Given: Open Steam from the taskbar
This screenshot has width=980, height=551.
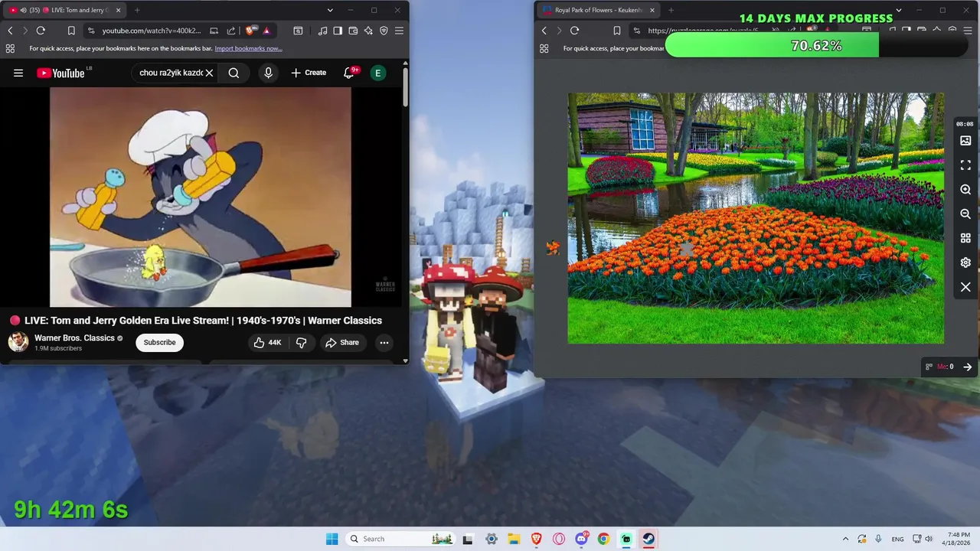Looking at the screenshot, I should click(x=648, y=539).
